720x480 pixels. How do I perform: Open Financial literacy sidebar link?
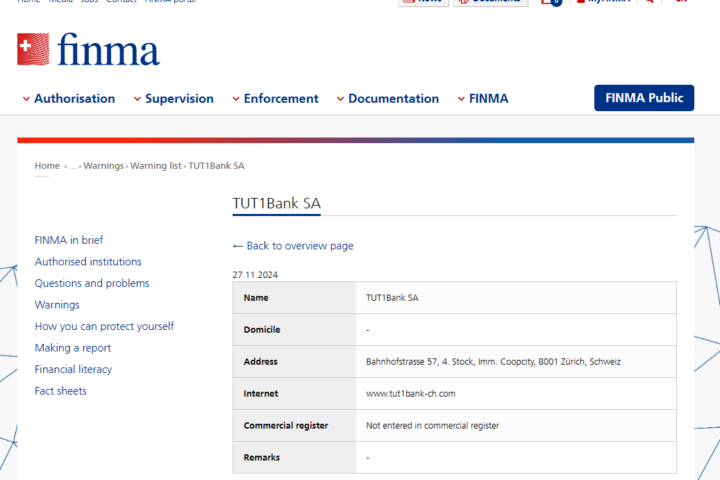coord(73,369)
